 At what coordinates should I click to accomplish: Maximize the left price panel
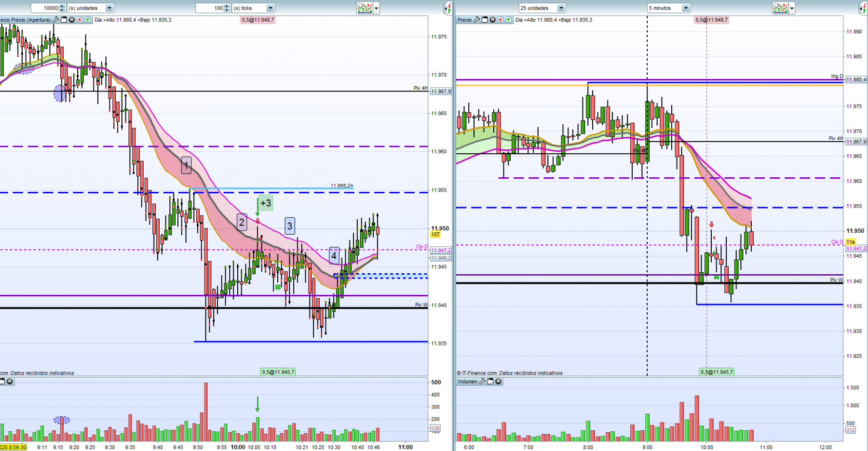(x=64, y=20)
